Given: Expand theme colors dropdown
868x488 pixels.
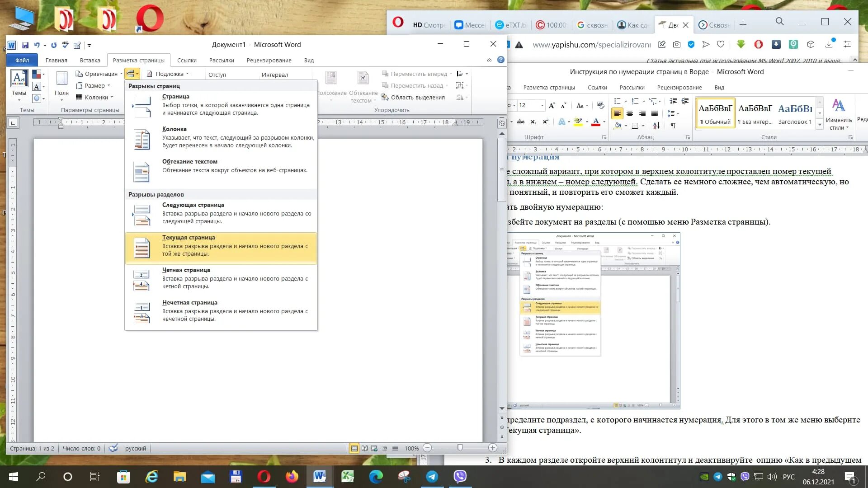Looking at the screenshot, I should click(x=38, y=74).
